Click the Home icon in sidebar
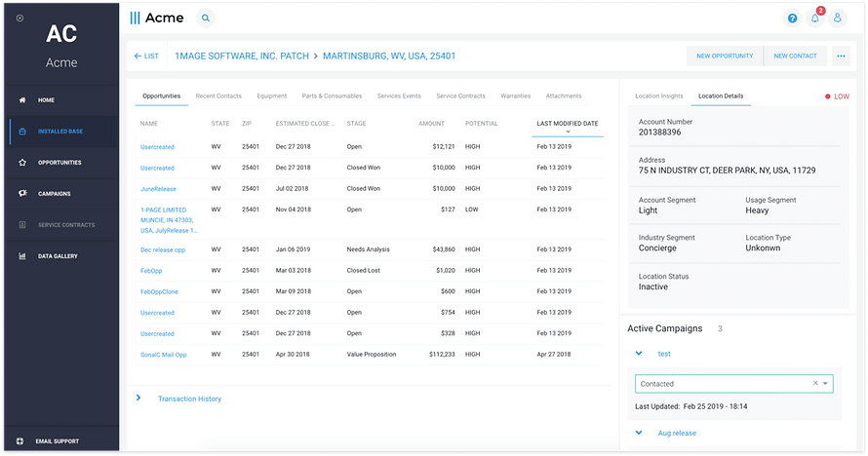Viewport: 868px width, 456px height. [22, 100]
